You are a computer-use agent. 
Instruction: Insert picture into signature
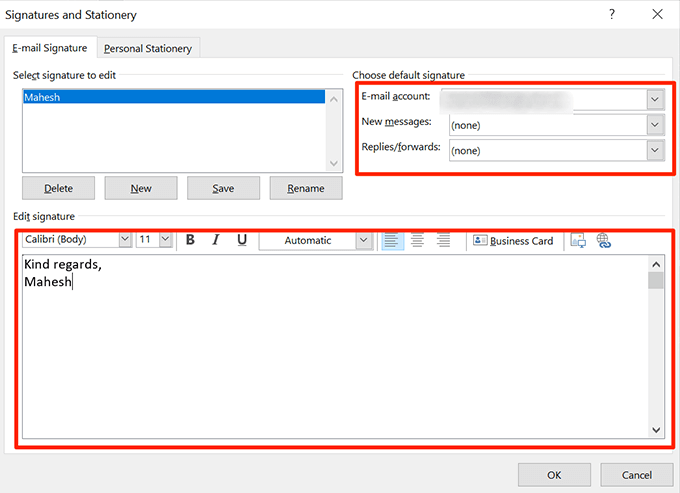pos(578,240)
